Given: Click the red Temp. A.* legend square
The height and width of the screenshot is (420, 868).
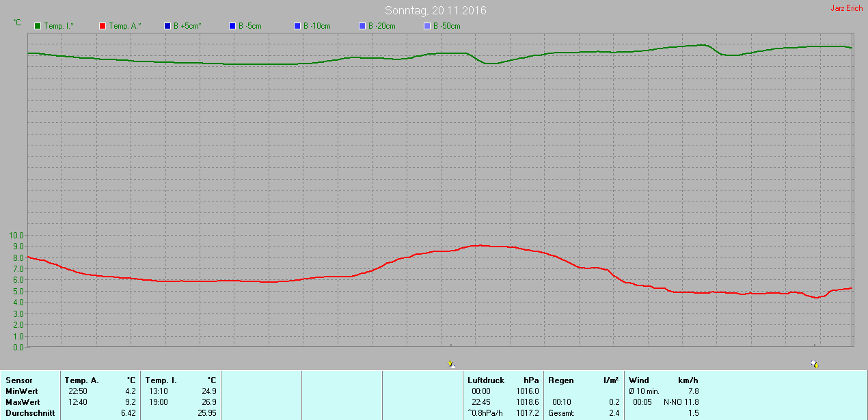Looking at the screenshot, I should click(103, 26).
